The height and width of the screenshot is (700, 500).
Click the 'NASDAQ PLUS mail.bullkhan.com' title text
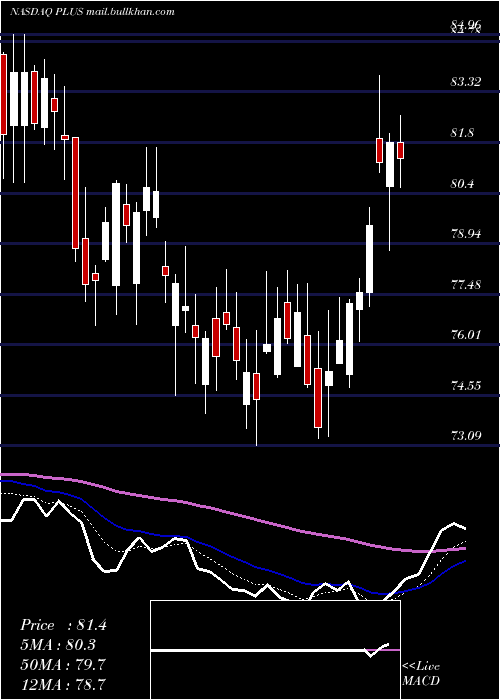click(x=92, y=12)
